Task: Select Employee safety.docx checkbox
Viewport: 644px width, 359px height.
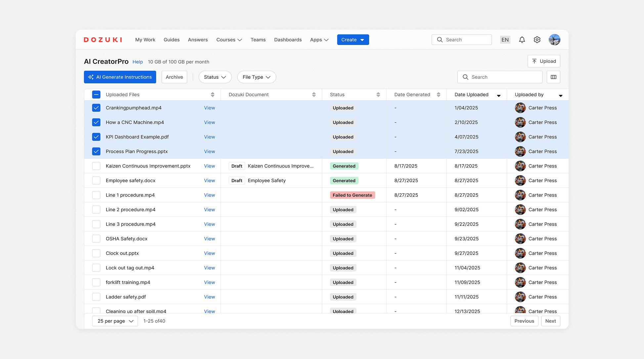Action: point(96,180)
